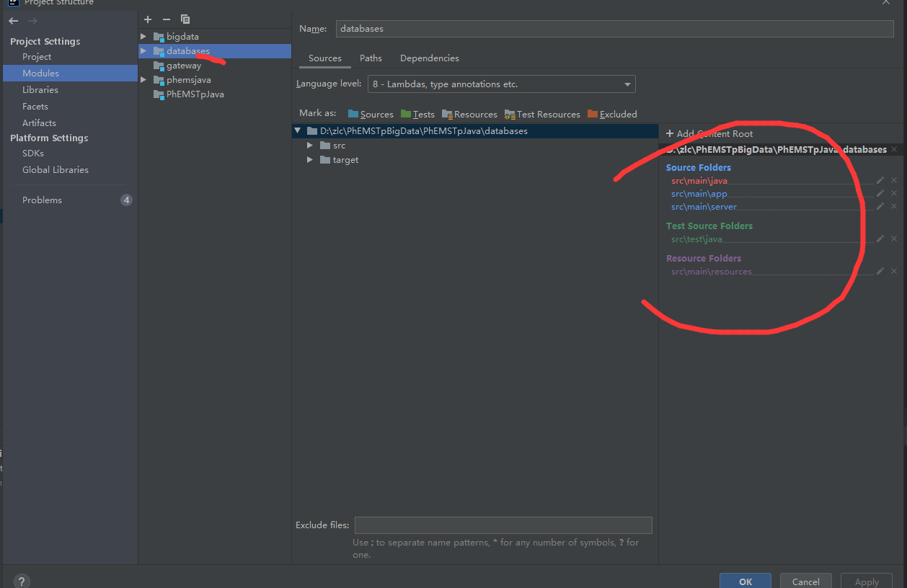Expand the src folder tree node
This screenshot has width=907, height=588.
click(x=310, y=146)
